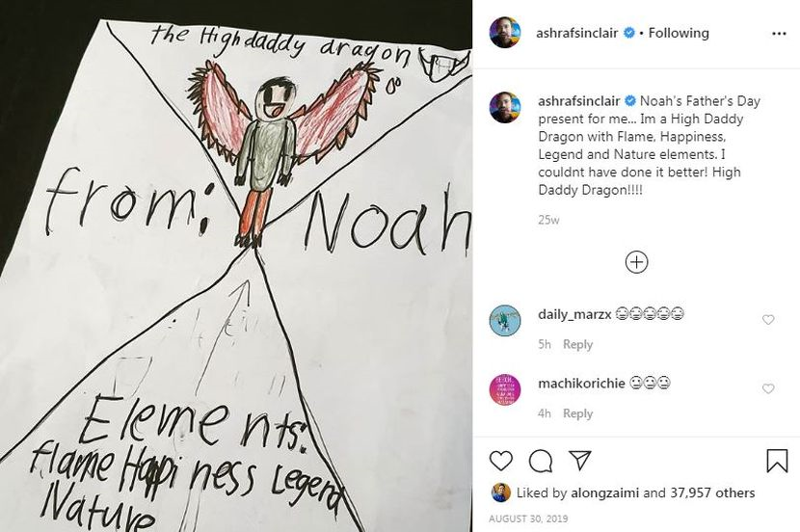800x532 pixels.
Task: Open the three-dot more options menu
Action: 779,33
